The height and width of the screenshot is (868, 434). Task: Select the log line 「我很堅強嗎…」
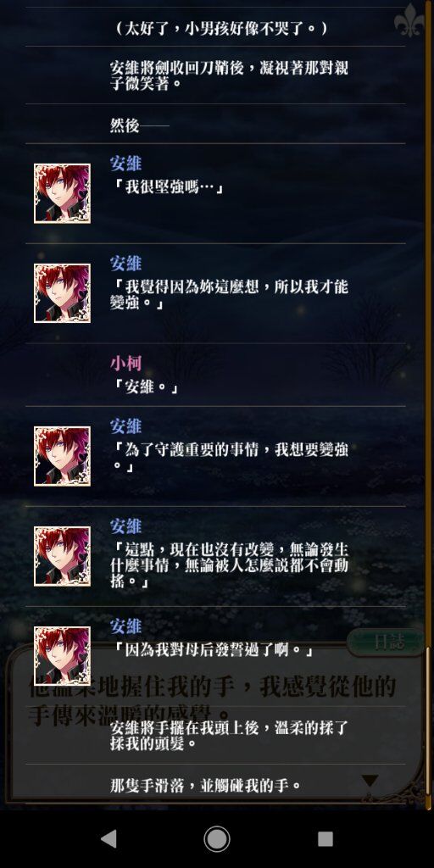pyautogui.click(x=167, y=187)
